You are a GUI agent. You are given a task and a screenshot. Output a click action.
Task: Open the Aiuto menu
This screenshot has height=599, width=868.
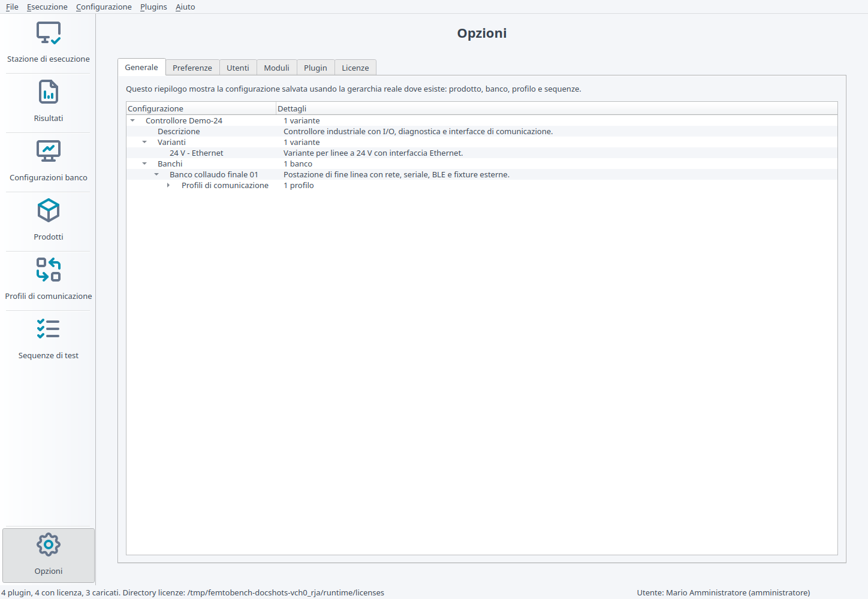point(185,7)
